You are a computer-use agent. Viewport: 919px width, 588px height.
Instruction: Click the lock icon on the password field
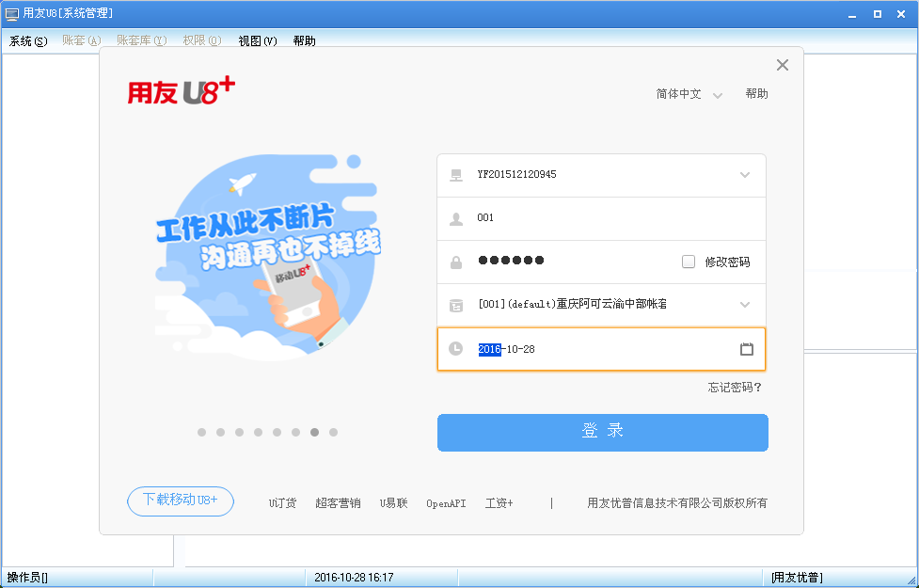click(x=455, y=260)
